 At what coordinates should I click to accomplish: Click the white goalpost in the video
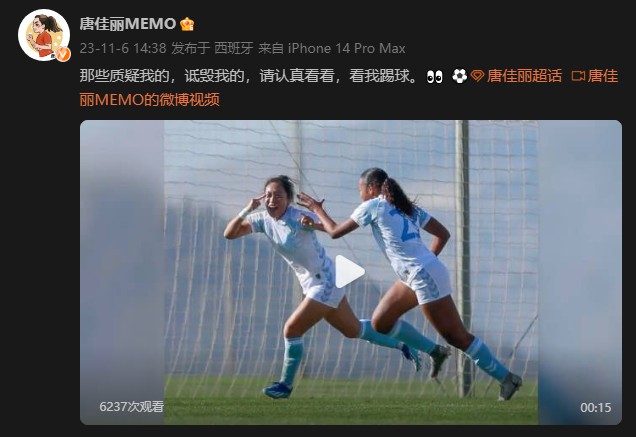coord(462,259)
